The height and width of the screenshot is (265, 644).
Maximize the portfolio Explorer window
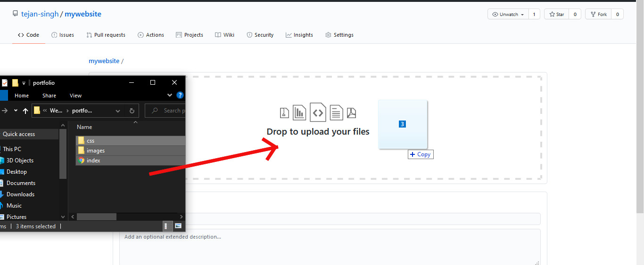click(x=153, y=82)
